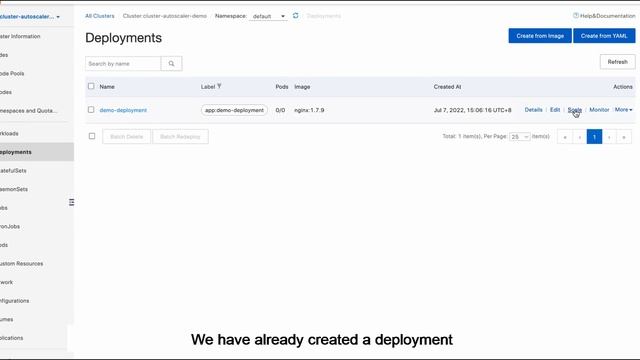Open the More actions dropdown for demo-deployment
The width and height of the screenshot is (640, 360).
tap(623, 110)
